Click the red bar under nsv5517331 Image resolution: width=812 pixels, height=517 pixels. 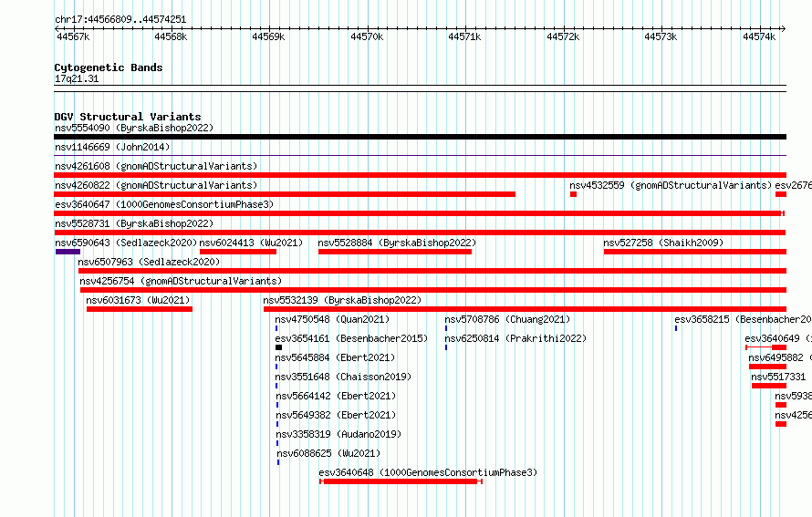point(769,386)
